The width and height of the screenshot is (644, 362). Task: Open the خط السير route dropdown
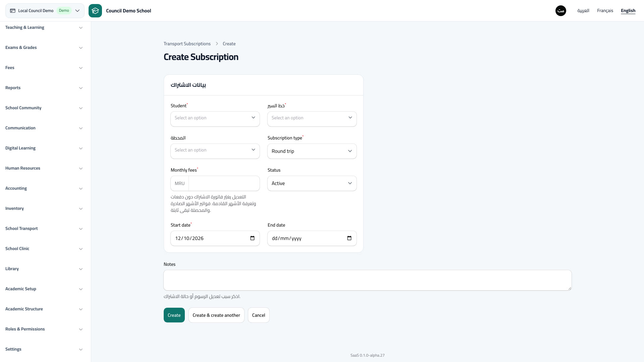[x=312, y=119]
